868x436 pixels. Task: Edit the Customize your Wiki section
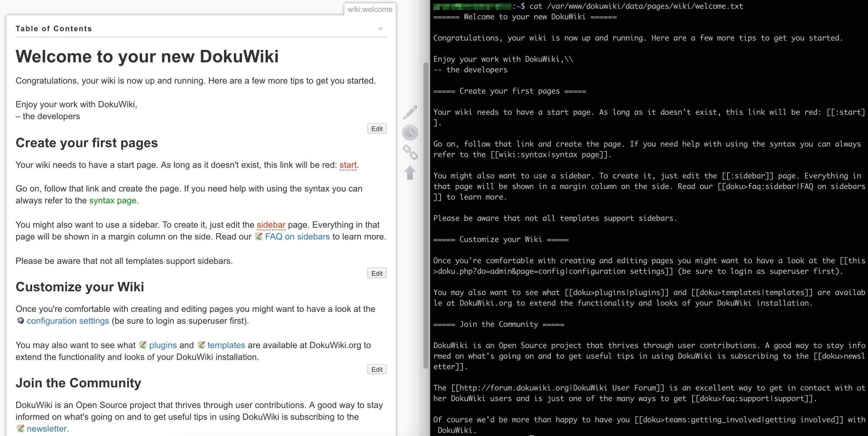pyautogui.click(x=377, y=369)
